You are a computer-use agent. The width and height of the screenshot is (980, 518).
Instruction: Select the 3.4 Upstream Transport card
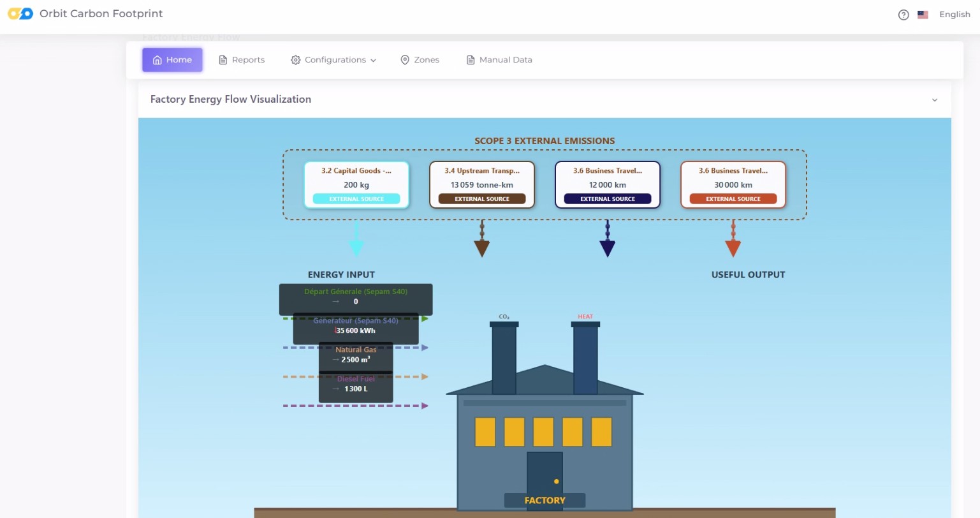tap(482, 184)
